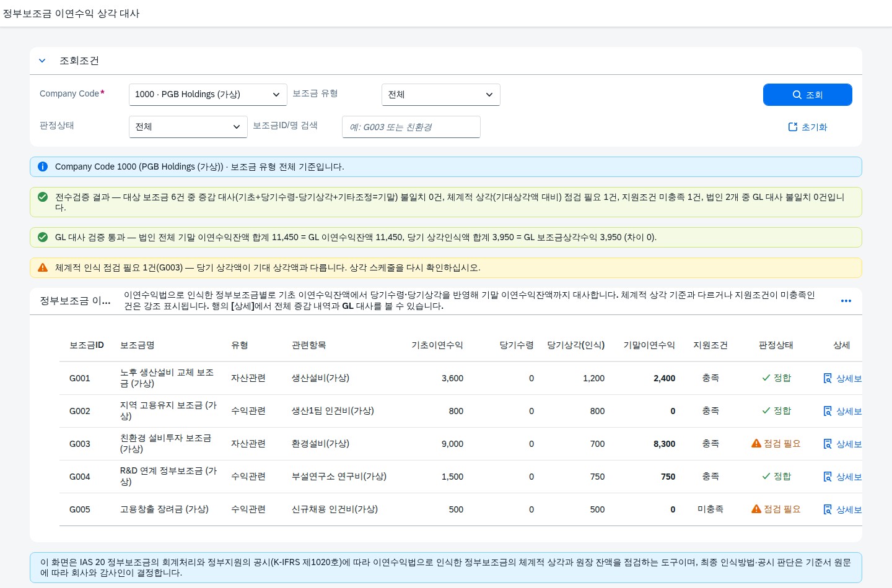Click the green check icon of GL 대사 검증 통과 message
892x588 pixels.
point(43,237)
